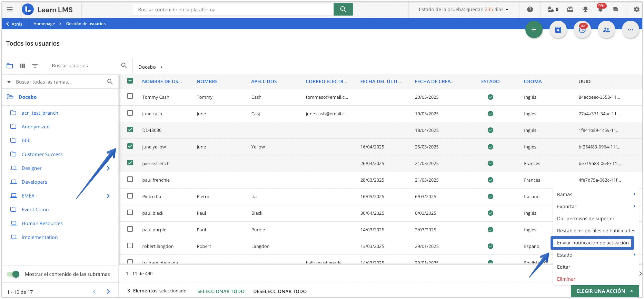This screenshot has height=299, width=644.
Task: Click the import download round button
Action: pyautogui.click(x=558, y=30)
